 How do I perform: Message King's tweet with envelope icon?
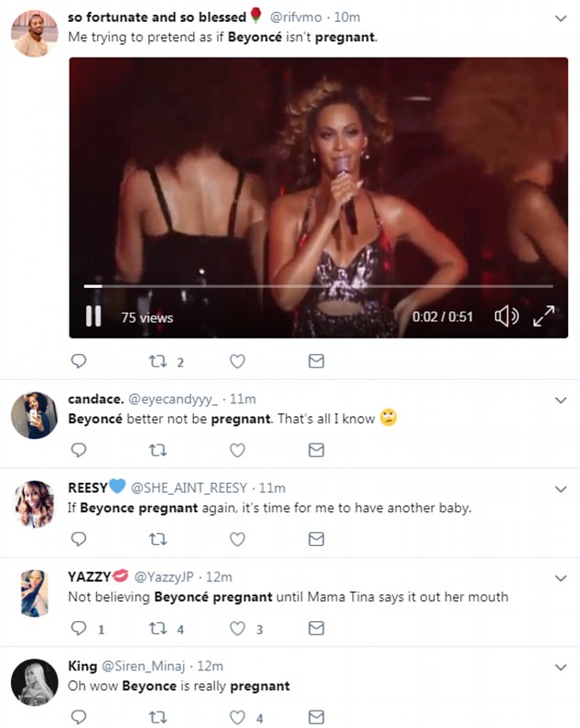pyautogui.click(x=316, y=717)
